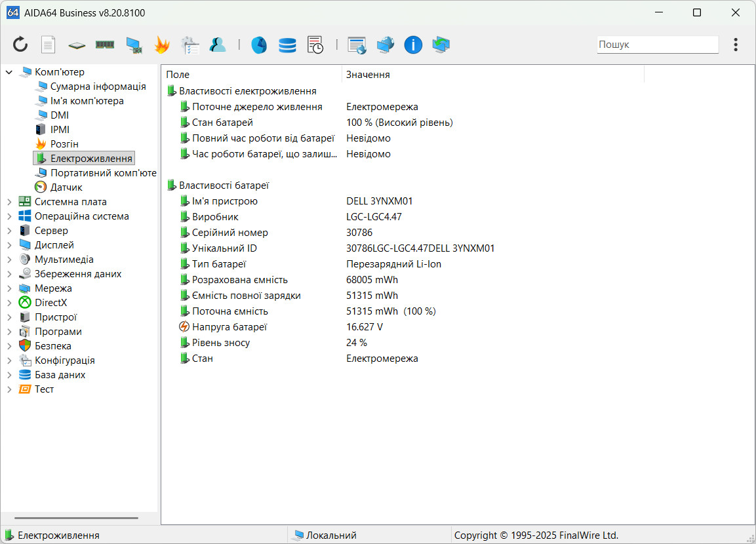
Task: Select Сумарна інформація in the tree
Action: (x=98, y=87)
